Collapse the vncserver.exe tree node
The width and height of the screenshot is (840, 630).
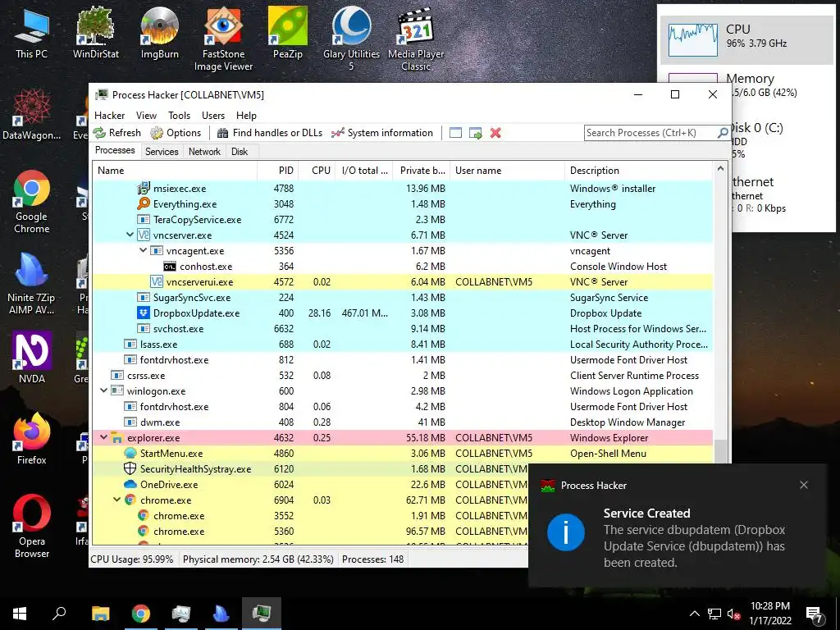click(130, 235)
